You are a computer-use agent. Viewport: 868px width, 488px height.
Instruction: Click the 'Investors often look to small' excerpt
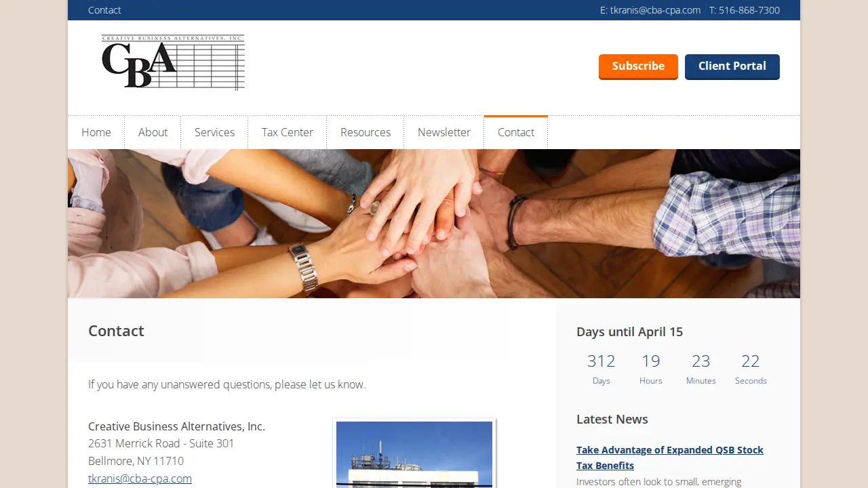click(x=658, y=482)
